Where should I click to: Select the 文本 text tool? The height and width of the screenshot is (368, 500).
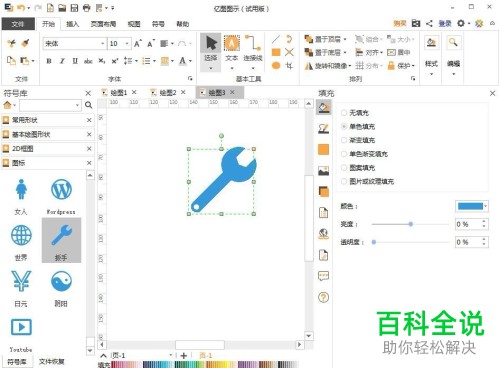pyautogui.click(x=232, y=52)
